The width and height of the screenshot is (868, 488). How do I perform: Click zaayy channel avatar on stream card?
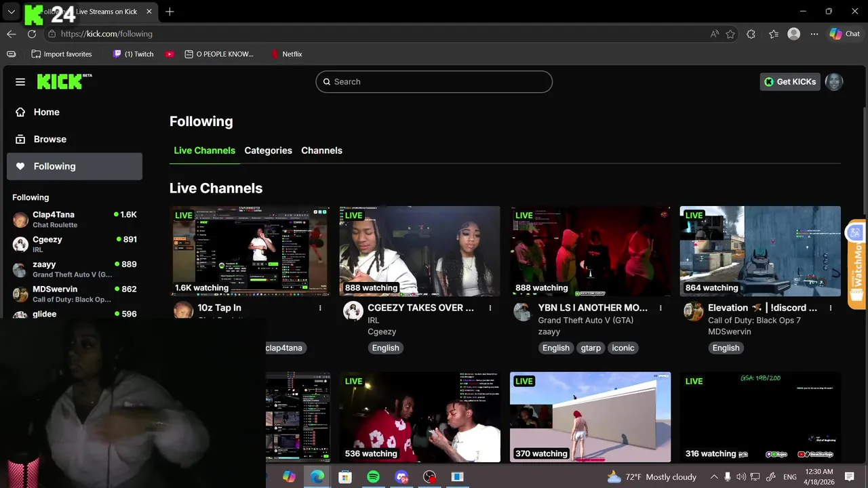(x=522, y=312)
